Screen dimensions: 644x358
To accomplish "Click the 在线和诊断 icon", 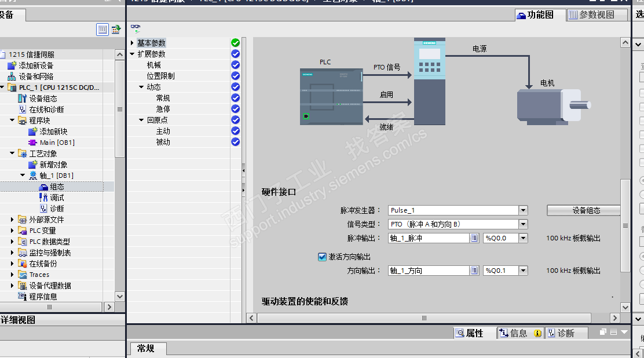I will 23,109.
